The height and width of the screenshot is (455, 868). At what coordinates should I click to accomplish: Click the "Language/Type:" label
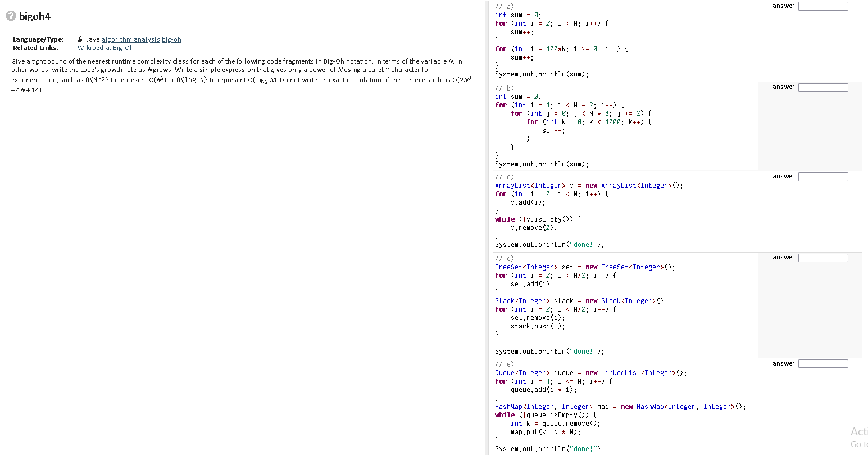pyautogui.click(x=38, y=39)
